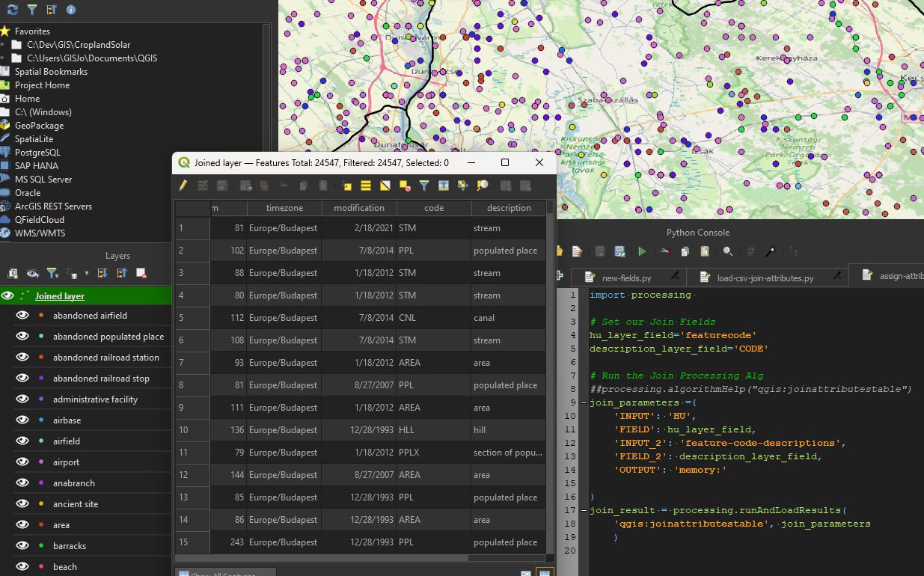
Task: Open Browser panel help info icon
Action: coord(71,10)
